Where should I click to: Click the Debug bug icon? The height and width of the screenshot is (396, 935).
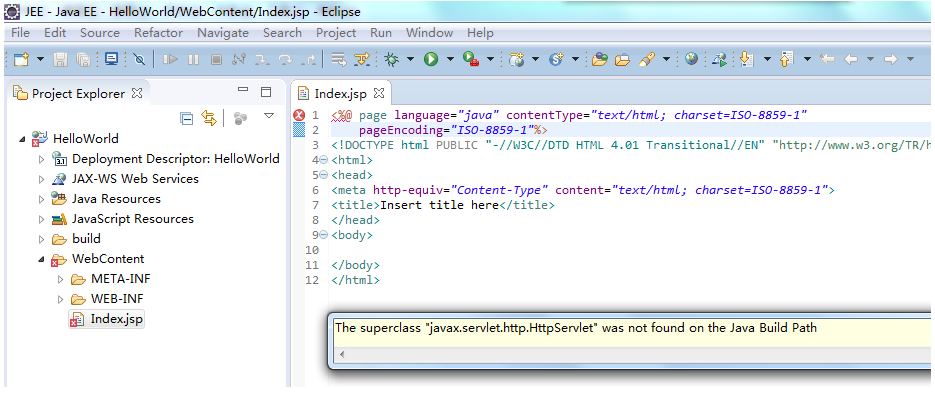pyautogui.click(x=392, y=59)
